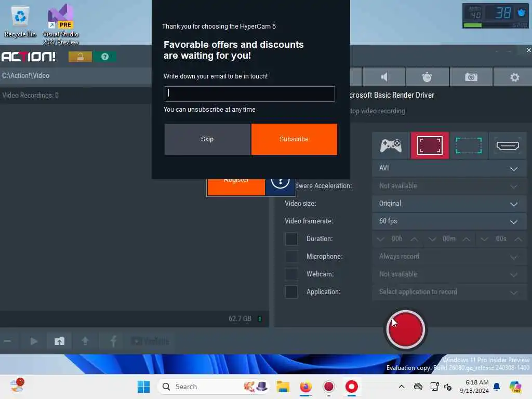Open the AVI file format dropdown
Screen dimensions: 532x399
click(x=449, y=168)
